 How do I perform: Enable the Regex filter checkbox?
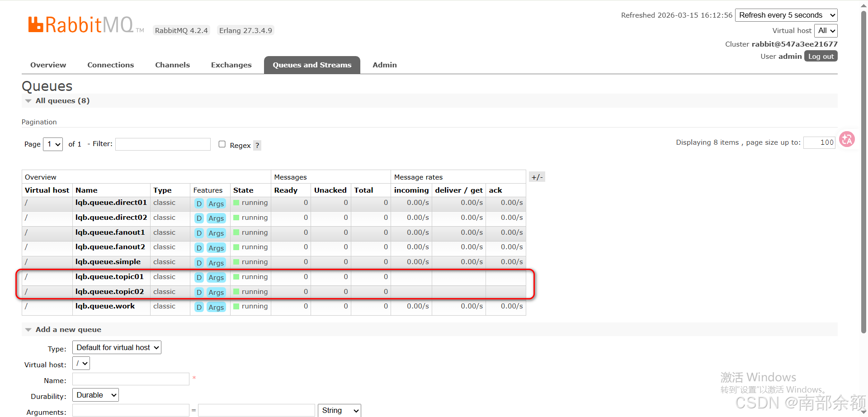pyautogui.click(x=222, y=144)
